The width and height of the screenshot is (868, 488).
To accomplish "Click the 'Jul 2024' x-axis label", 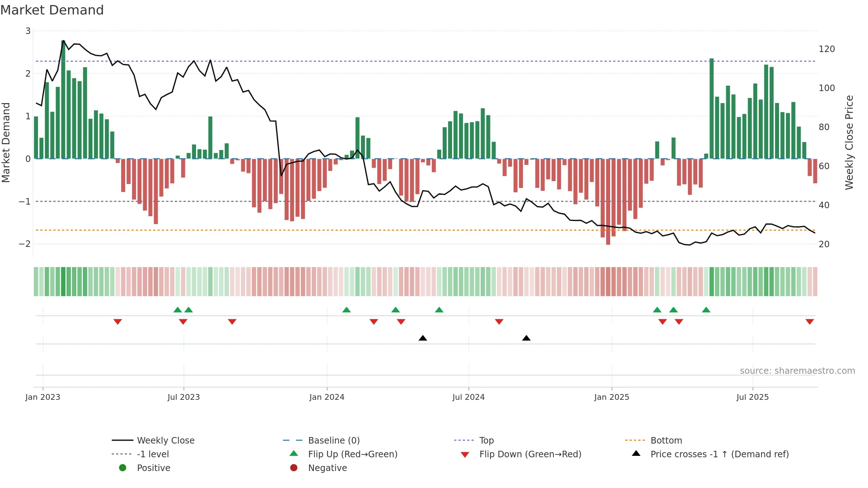I will tap(468, 397).
